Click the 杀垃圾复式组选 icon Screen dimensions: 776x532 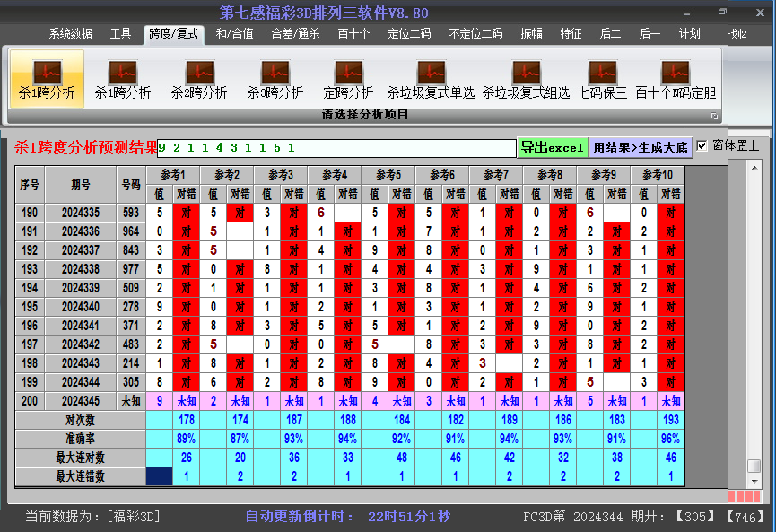click(526, 79)
